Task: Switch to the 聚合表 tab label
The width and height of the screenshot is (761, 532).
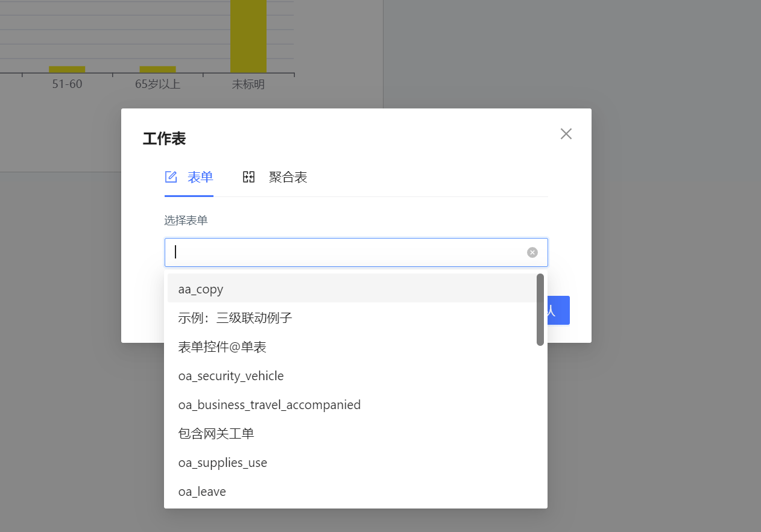Action: [288, 177]
